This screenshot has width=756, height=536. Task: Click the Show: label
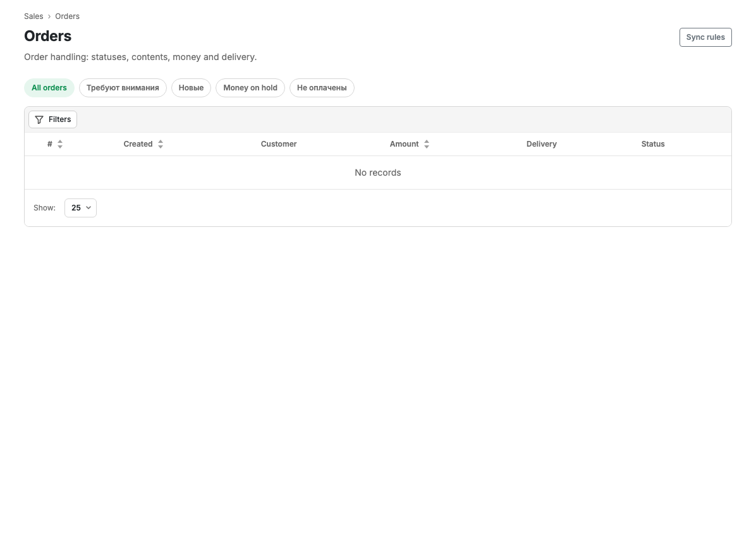tap(44, 208)
